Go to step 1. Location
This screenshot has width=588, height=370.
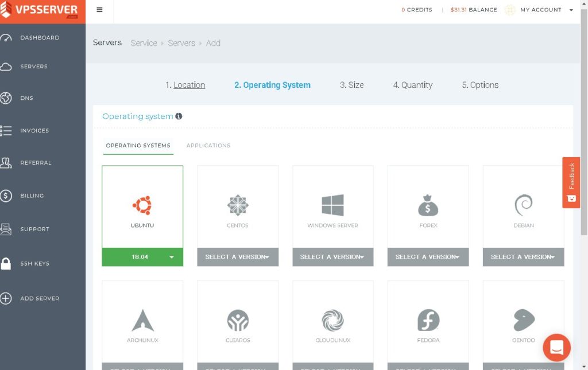(185, 85)
